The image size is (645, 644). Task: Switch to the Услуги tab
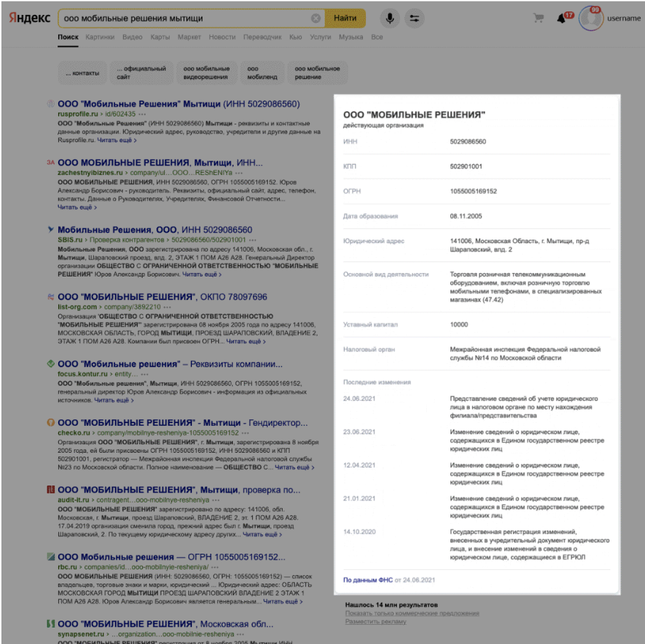[x=320, y=37]
